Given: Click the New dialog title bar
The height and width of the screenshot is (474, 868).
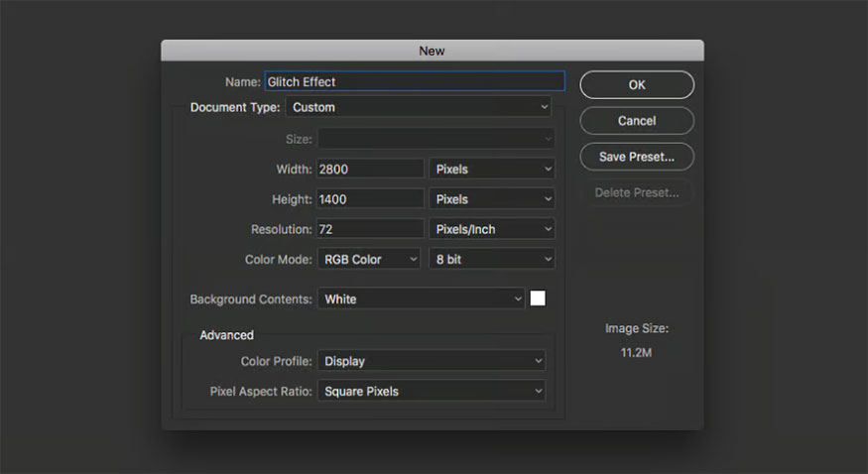Looking at the screenshot, I should click(x=433, y=50).
